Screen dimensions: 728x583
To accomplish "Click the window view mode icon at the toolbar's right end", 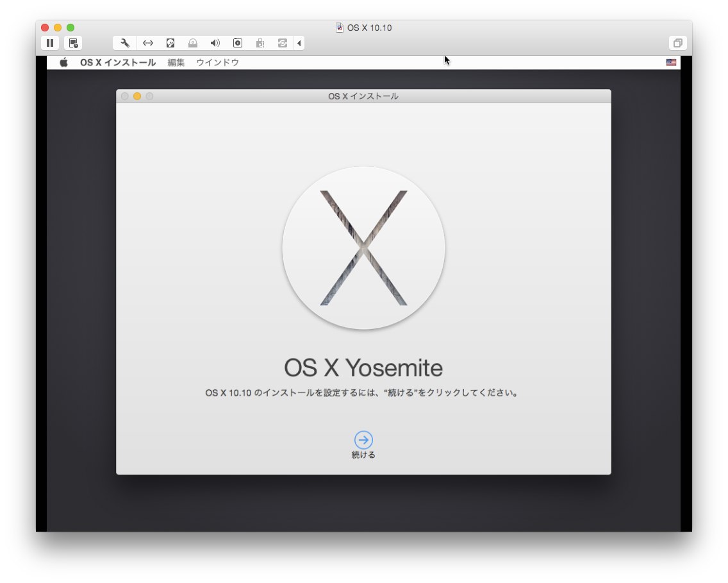I will pos(678,43).
